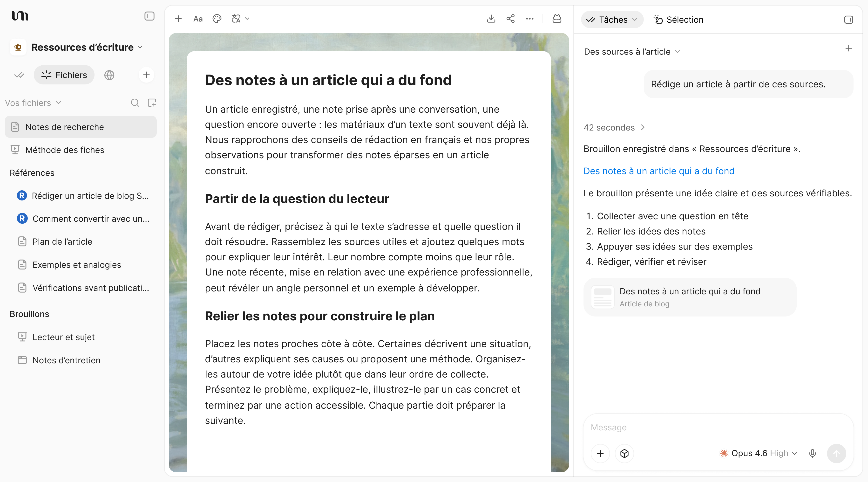Open the three-dot more options menu

tap(530, 19)
